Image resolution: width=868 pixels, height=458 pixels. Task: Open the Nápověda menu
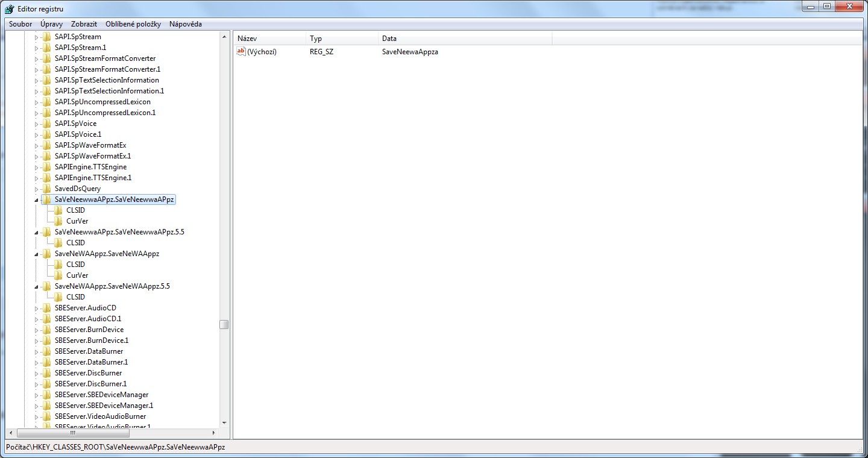coord(186,24)
